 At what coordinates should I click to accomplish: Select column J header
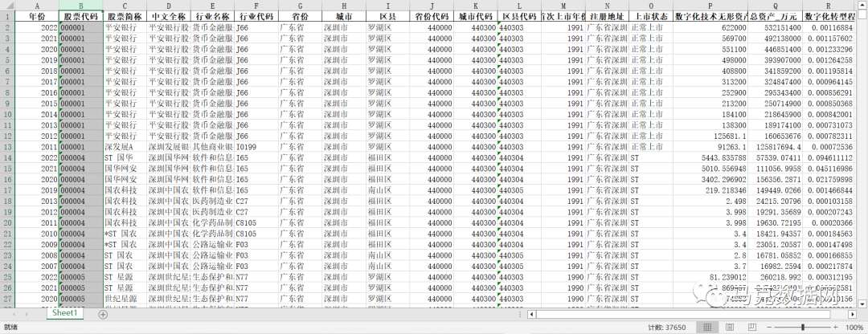click(432, 5)
